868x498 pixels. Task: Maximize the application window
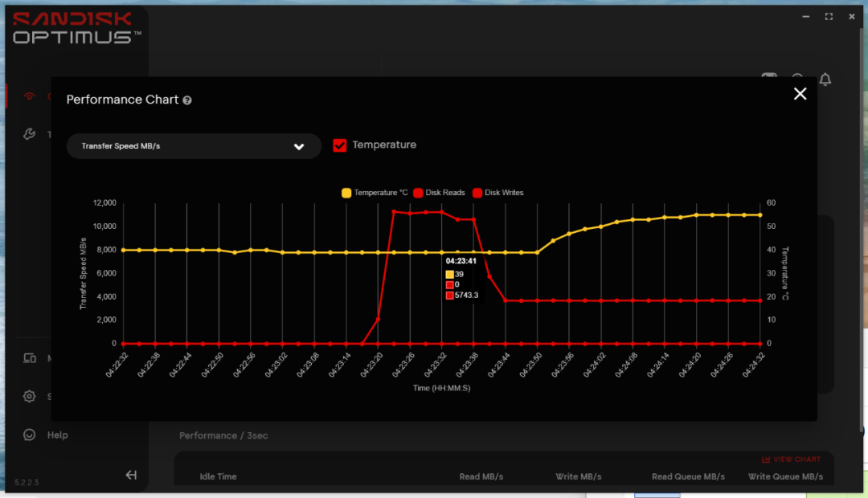pos(829,17)
